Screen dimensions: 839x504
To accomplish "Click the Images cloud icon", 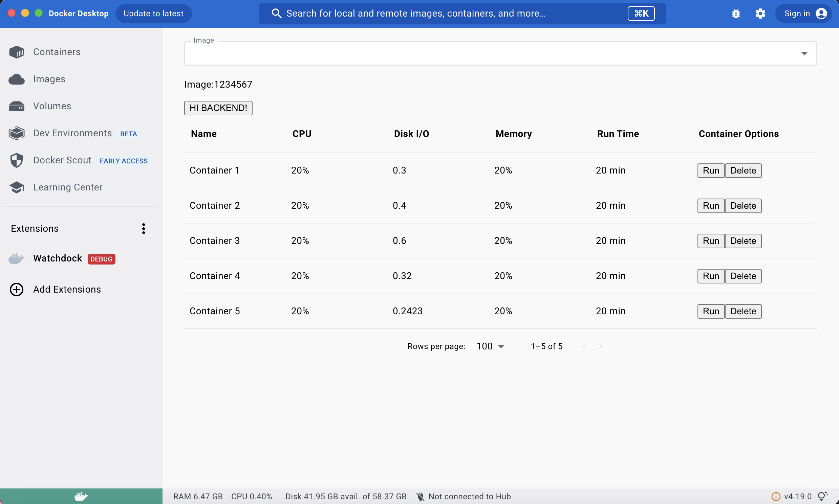I will tap(17, 79).
